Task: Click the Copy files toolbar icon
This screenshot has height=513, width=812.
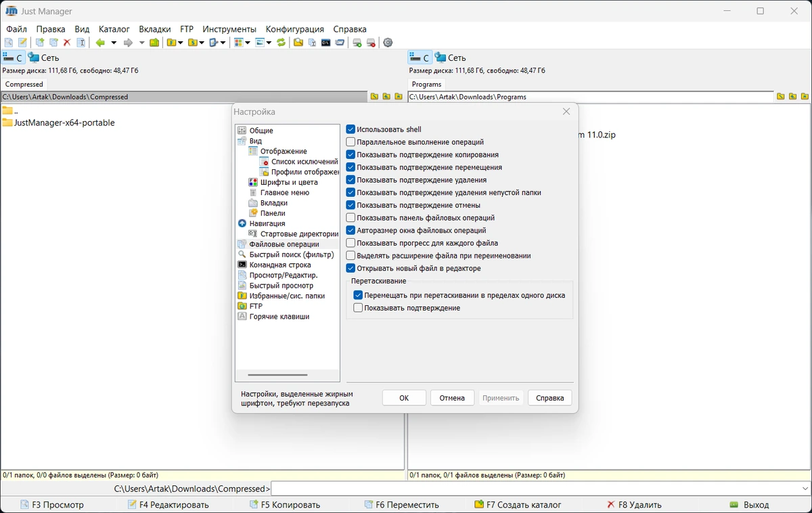Action: coord(40,43)
